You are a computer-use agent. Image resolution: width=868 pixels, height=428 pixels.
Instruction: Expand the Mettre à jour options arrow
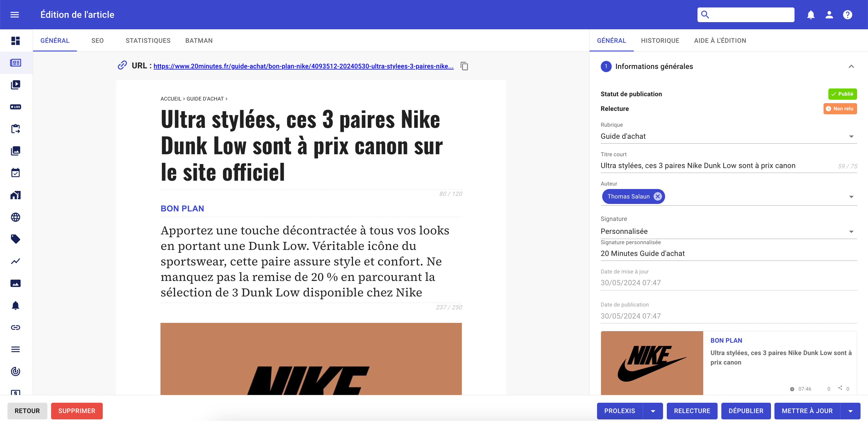coord(850,411)
